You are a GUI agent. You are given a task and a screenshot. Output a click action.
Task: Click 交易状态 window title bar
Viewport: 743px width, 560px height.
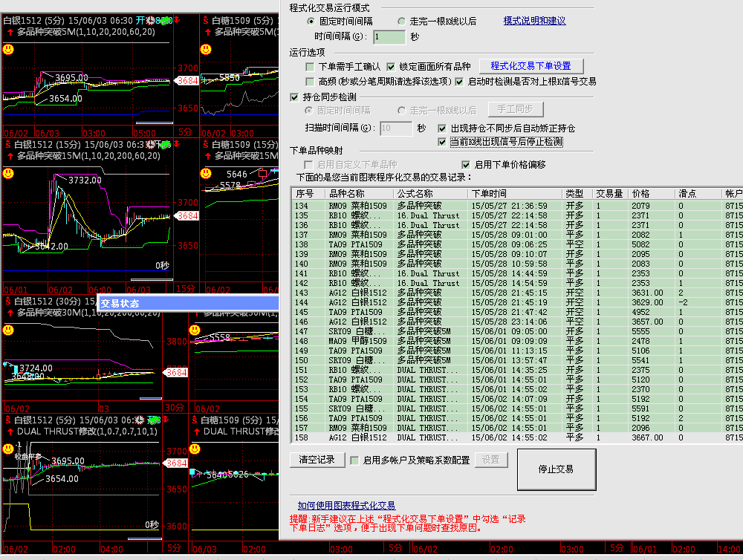(188, 303)
